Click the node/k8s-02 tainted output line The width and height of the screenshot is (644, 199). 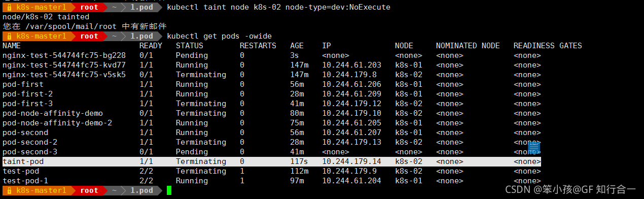click(x=46, y=17)
